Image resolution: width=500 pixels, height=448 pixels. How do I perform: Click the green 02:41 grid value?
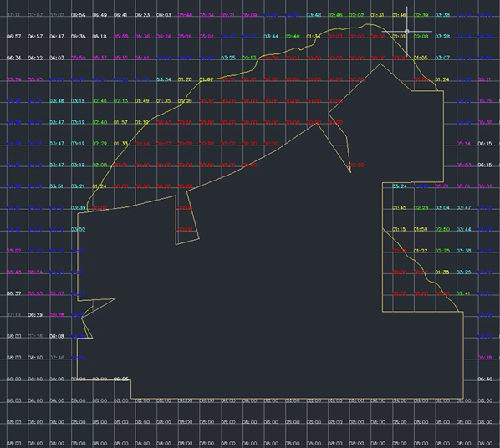(464, 293)
